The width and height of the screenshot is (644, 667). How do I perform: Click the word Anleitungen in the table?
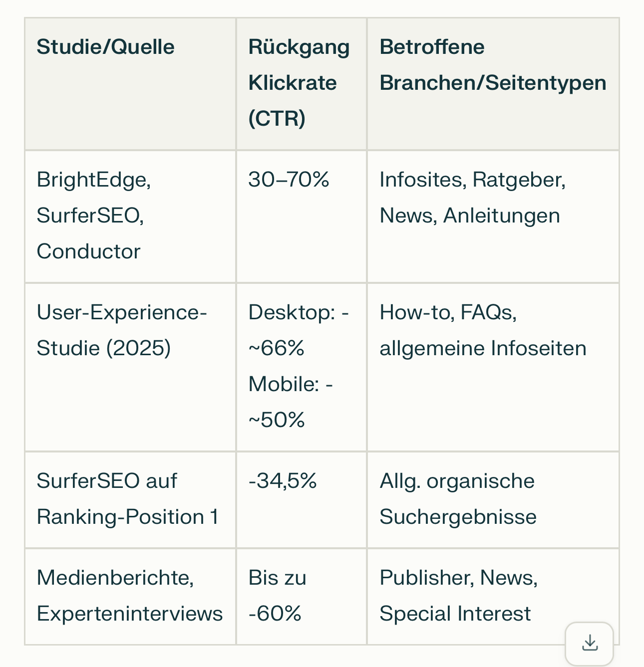tap(501, 216)
